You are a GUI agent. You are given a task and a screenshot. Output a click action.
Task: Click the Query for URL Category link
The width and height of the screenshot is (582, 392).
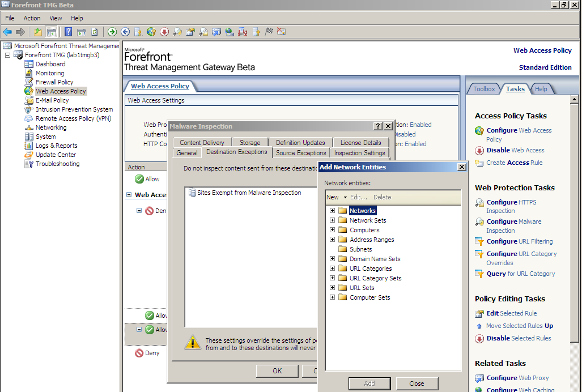pyautogui.click(x=521, y=274)
